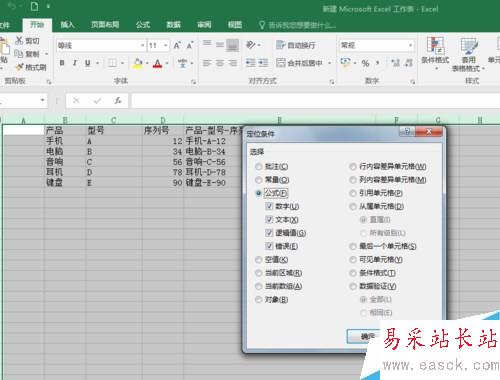Apply the yellow fill color bucket

click(x=138, y=63)
